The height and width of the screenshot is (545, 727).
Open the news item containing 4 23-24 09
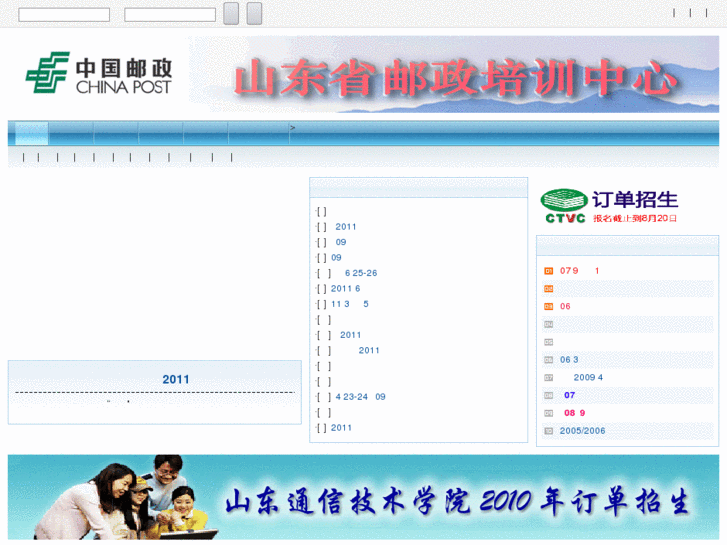360,397
